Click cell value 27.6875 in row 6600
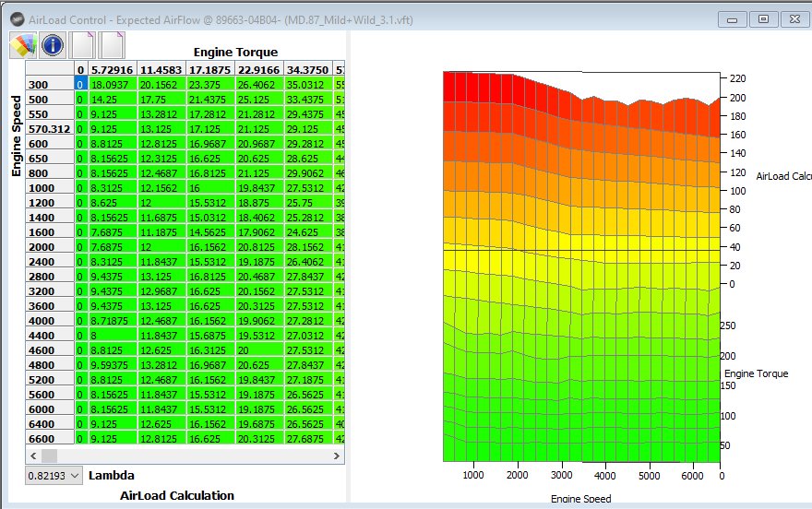The width and height of the screenshot is (812, 509). pos(307,439)
